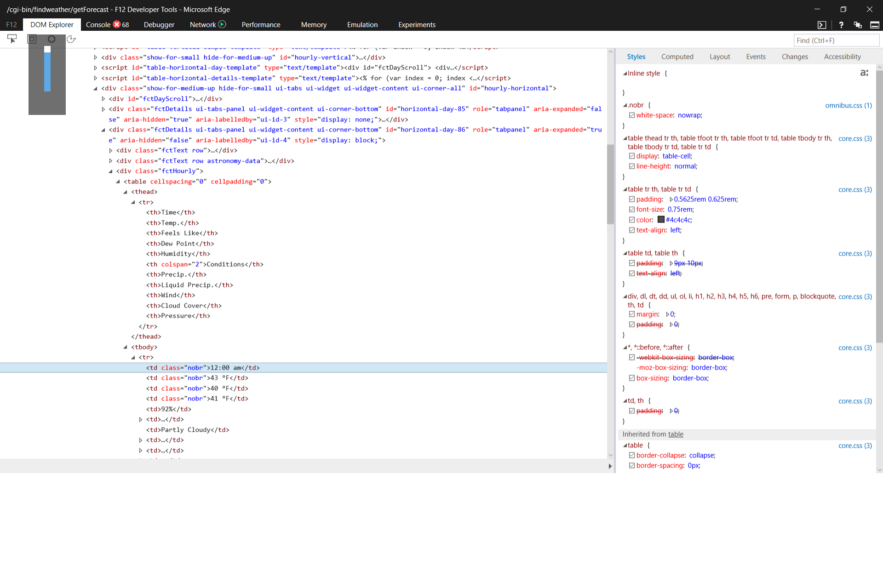Image resolution: width=883 pixels, height=588 pixels.
Task: Uncheck the text-align: left property under table tr th
Action: pos(632,230)
